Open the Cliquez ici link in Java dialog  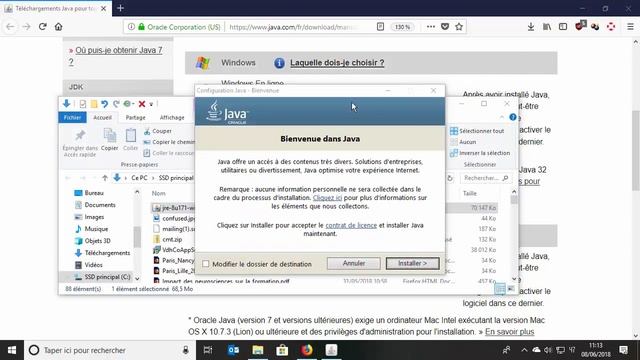point(327,198)
